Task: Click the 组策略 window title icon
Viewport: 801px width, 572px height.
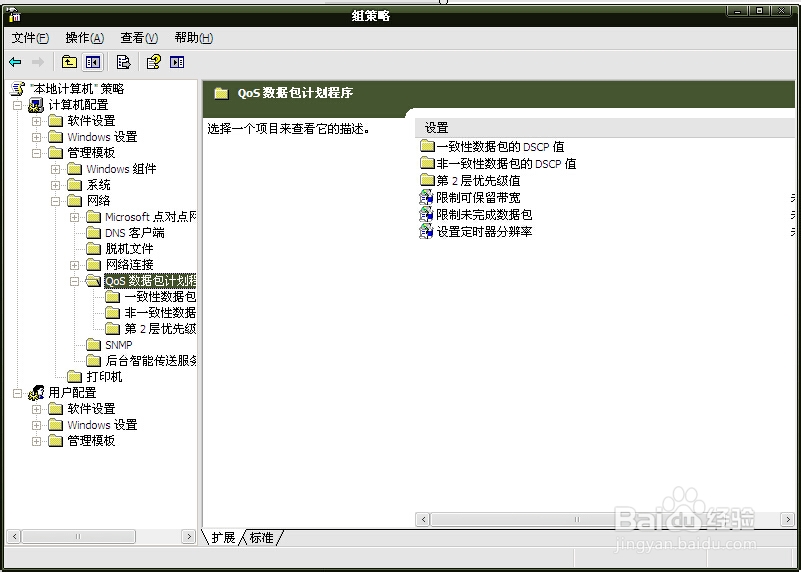Action: [x=14, y=16]
